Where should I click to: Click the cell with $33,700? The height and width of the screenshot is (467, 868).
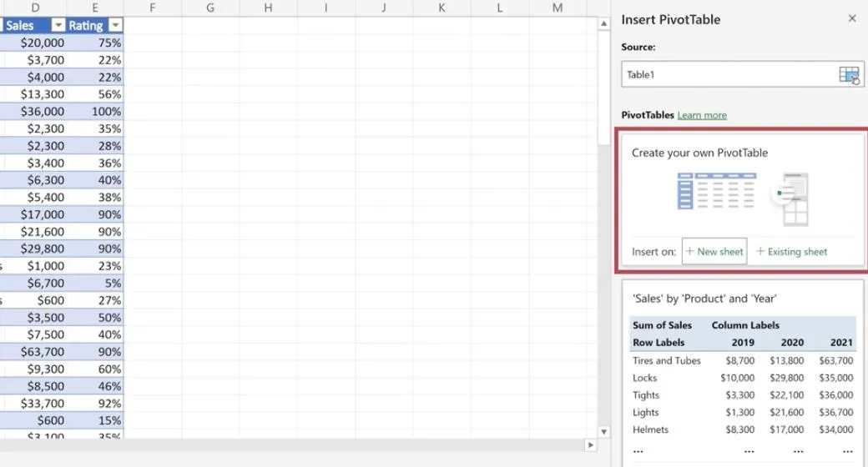33,404
